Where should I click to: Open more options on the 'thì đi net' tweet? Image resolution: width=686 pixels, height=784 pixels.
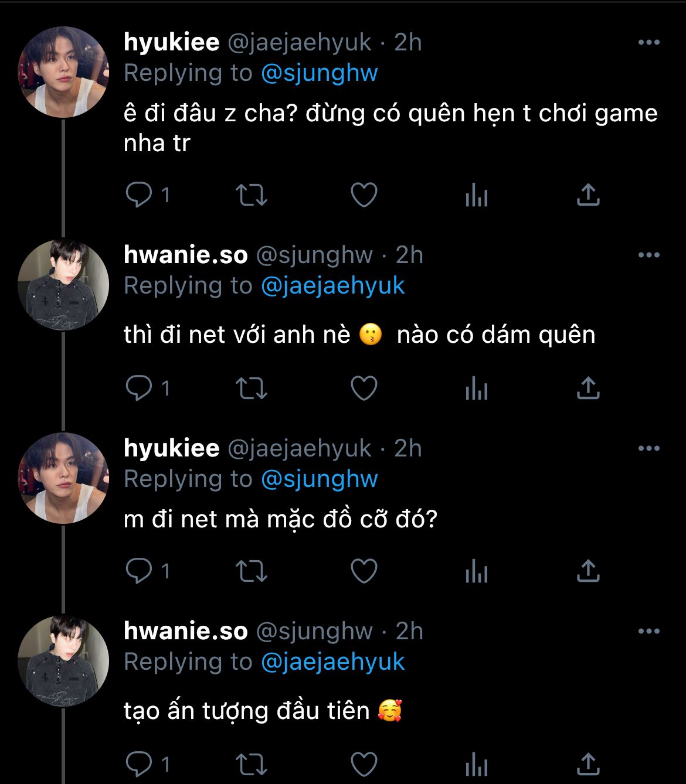(x=648, y=255)
